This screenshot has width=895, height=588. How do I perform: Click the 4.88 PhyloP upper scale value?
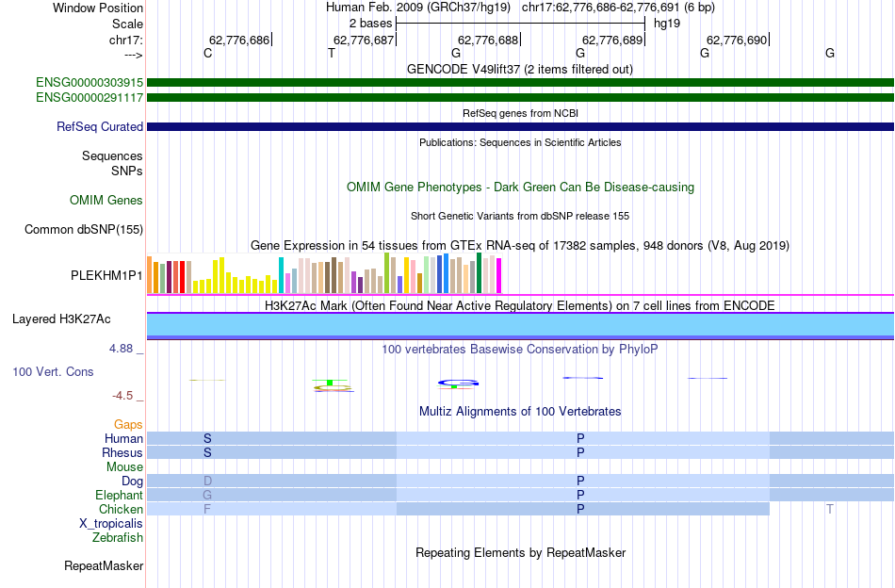pyautogui.click(x=121, y=349)
